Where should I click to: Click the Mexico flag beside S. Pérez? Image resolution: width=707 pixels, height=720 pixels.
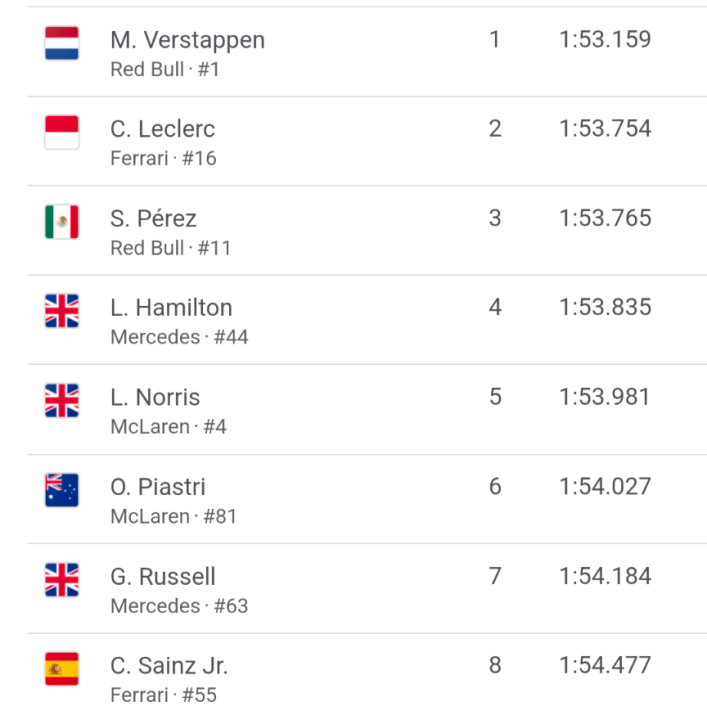click(x=62, y=222)
